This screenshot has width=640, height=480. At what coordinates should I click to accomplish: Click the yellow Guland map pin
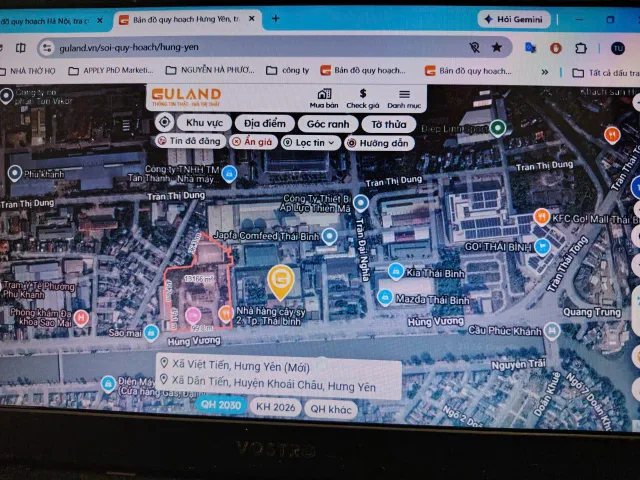click(280, 282)
